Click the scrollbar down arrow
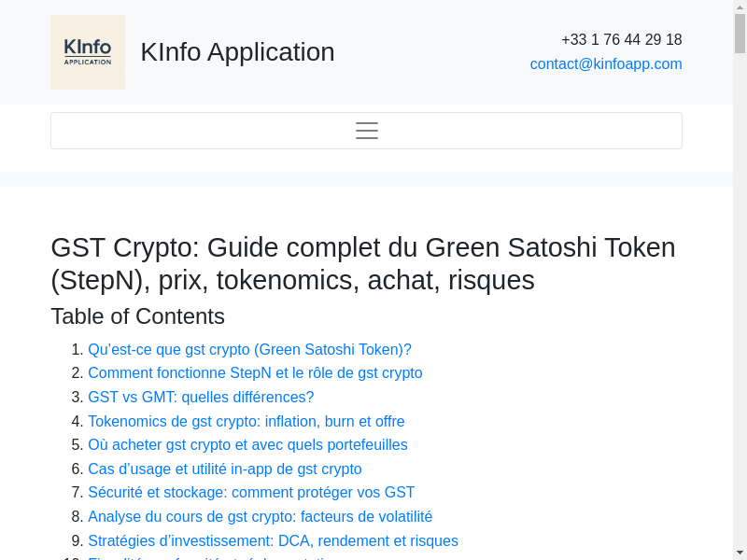The width and height of the screenshot is (747, 560). (740, 553)
